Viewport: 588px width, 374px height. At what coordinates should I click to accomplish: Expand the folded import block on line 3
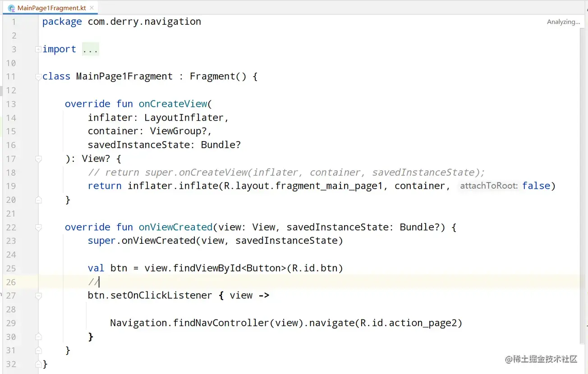coord(38,49)
